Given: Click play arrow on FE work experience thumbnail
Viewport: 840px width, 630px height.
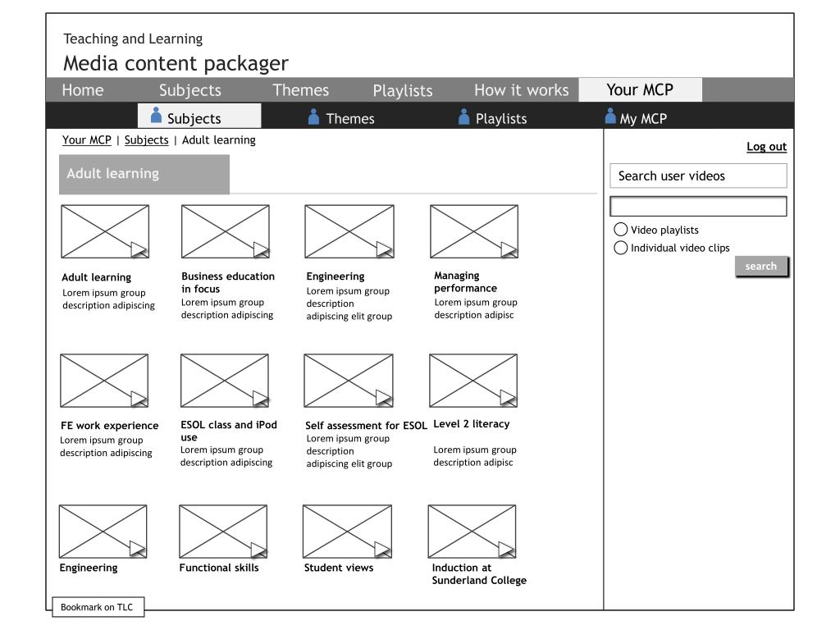Looking at the screenshot, I should click(139, 399).
